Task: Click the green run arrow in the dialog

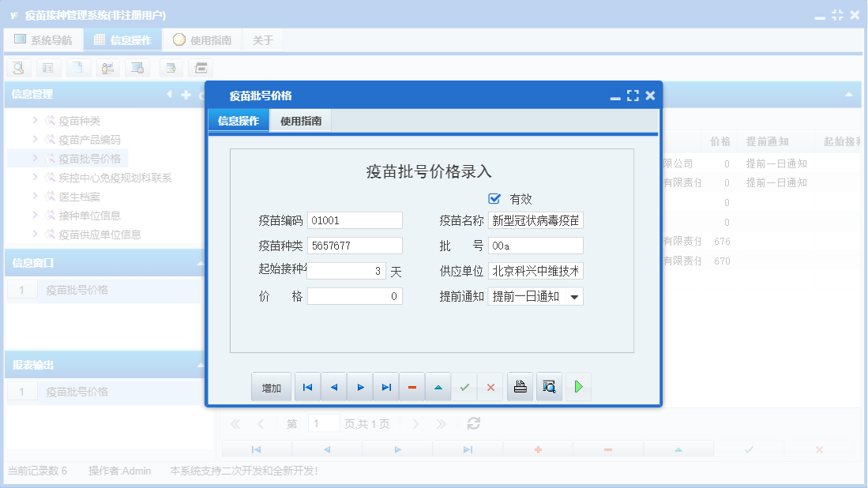Action: pyautogui.click(x=578, y=386)
